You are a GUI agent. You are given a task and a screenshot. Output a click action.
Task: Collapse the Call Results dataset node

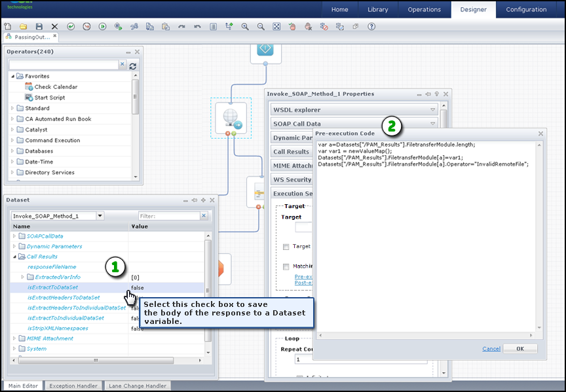click(14, 257)
